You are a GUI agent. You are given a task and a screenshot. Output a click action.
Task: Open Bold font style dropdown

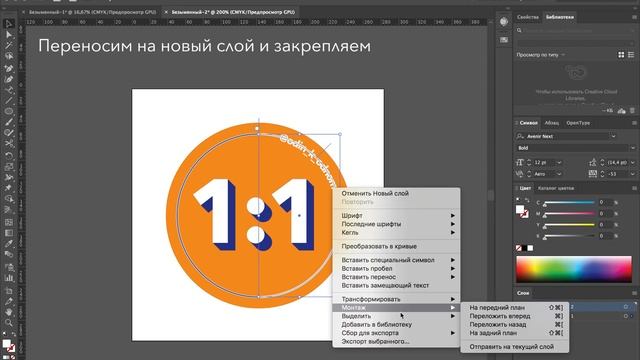click(633, 148)
